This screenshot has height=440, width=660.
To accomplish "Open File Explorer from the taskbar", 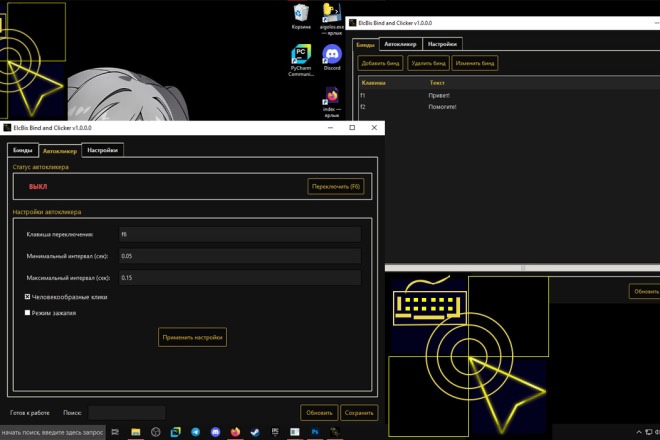I will 135,432.
